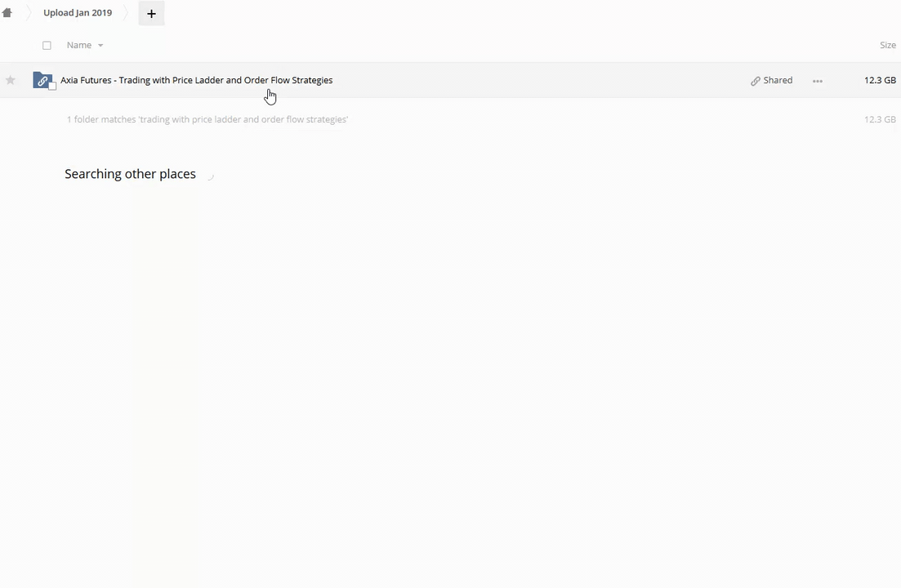This screenshot has height=588, width=901.
Task: Toggle the sort direction arrow next to Name
Action: 100,46
